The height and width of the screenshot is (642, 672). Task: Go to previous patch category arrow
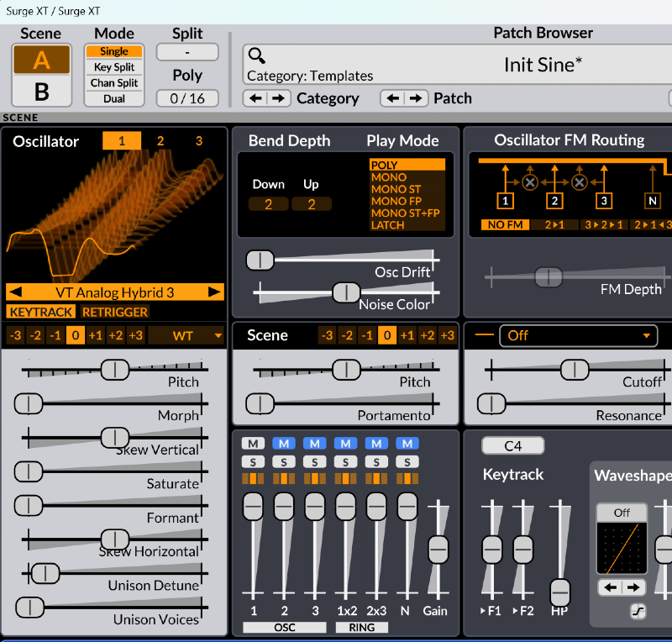[x=256, y=98]
